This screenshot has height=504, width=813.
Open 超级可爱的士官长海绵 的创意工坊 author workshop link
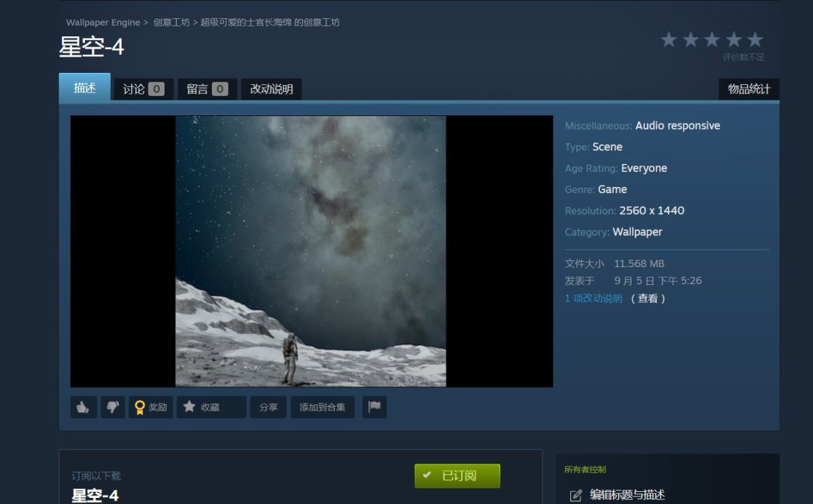pyautogui.click(x=270, y=22)
